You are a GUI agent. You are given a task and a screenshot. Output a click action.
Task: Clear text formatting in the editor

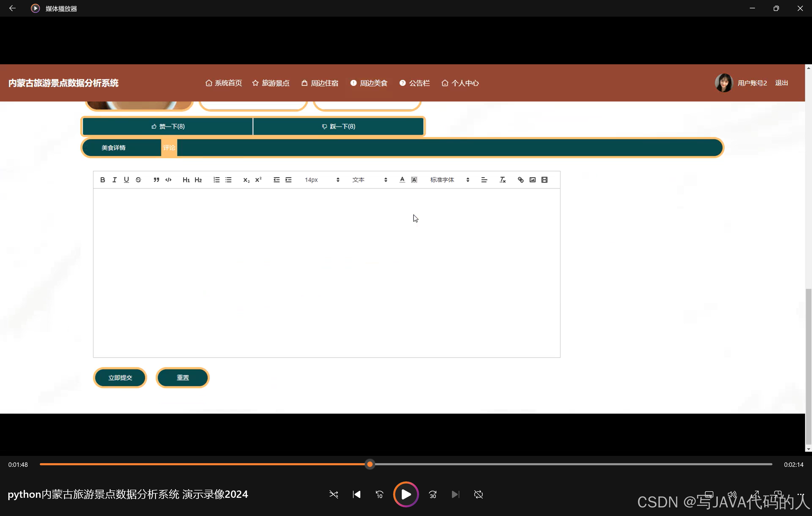[502, 180]
